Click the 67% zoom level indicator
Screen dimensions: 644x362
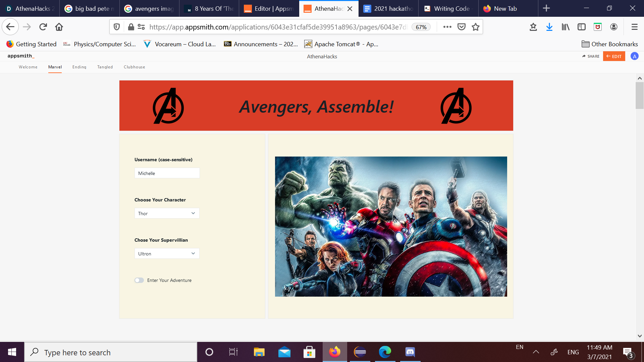pyautogui.click(x=421, y=27)
